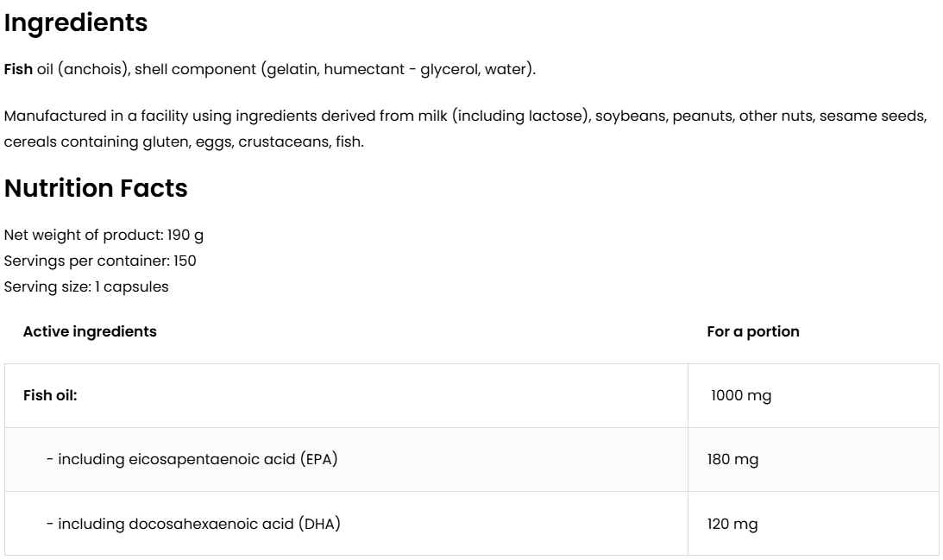This screenshot has height=560, width=943.
Task: Select the eicosapentaenoic acid (EPA) row label
Action: [x=192, y=460]
